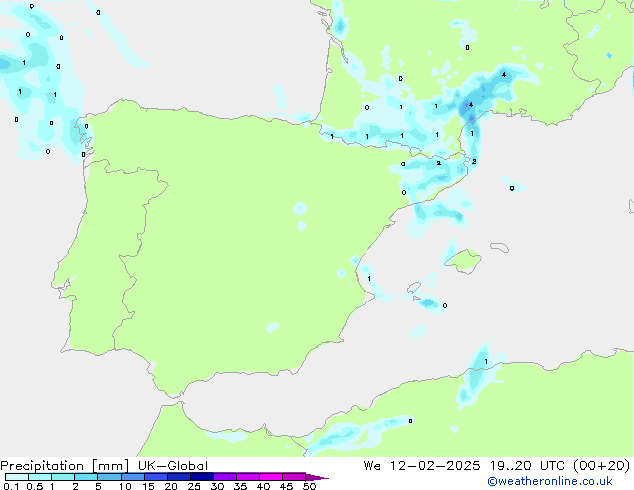Click the '20' legend scale label
Image resolution: width=634 pixels, height=490 pixels.
(x=171, y=486)
